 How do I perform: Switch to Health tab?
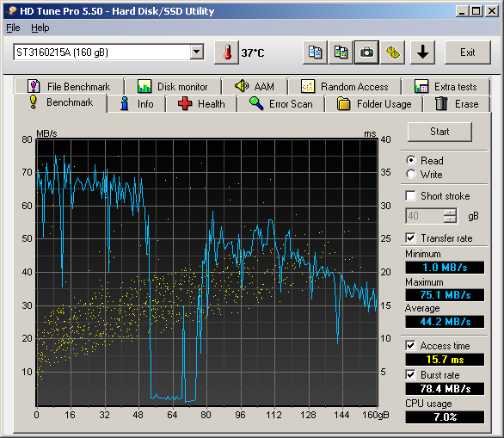tap(201, 104)
